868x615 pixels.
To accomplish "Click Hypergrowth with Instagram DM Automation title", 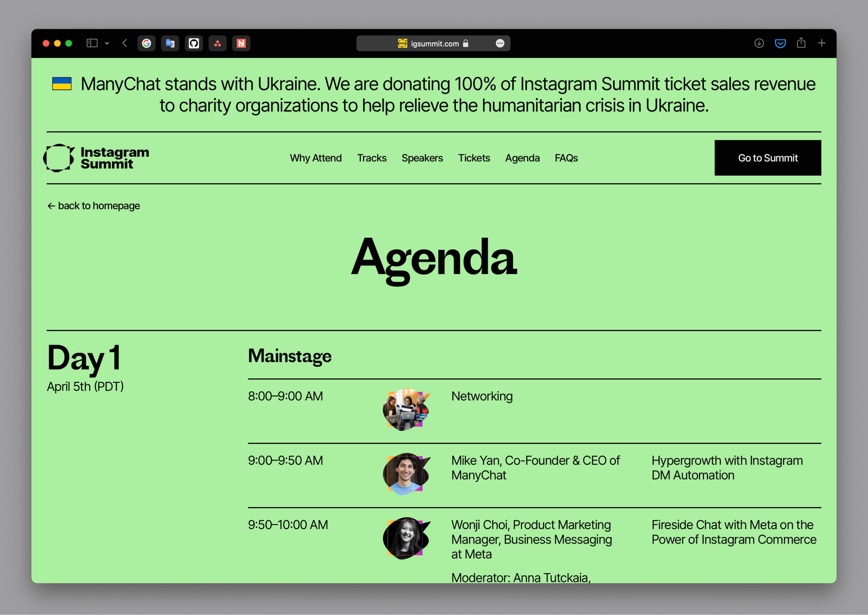I will [727, 468].
